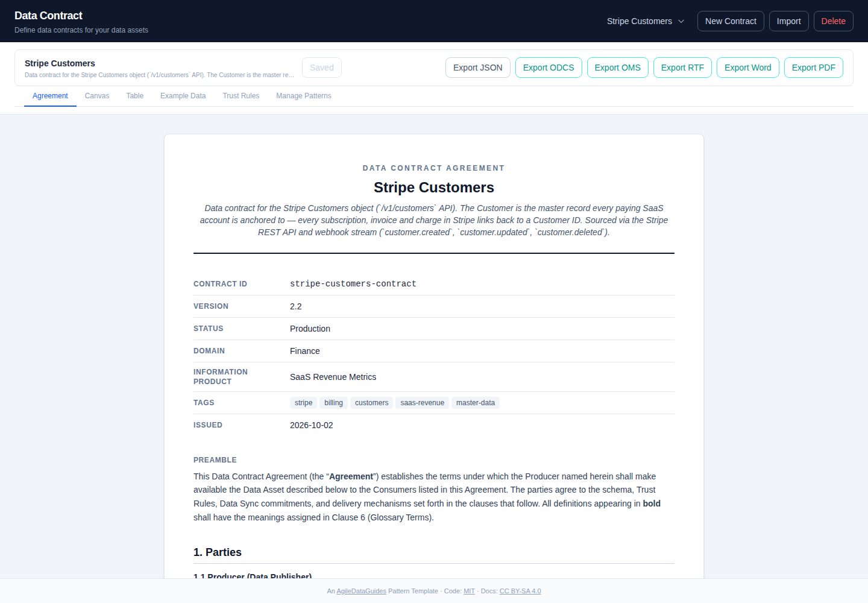Open the Table tab
The height and width of the screenshot is (603, 868).
pyautogui.click(x=135, y=96)
